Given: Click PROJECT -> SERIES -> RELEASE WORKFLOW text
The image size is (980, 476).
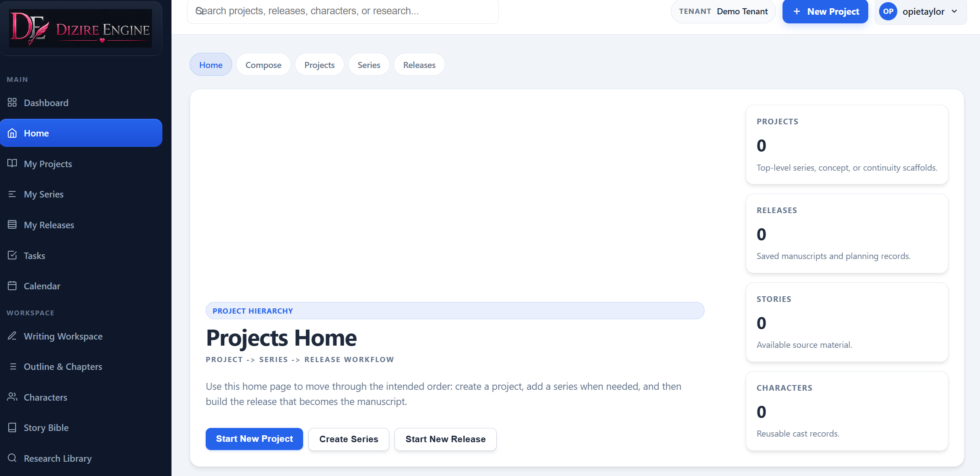Looking at the screenshot, I should [x=300, y=359].
